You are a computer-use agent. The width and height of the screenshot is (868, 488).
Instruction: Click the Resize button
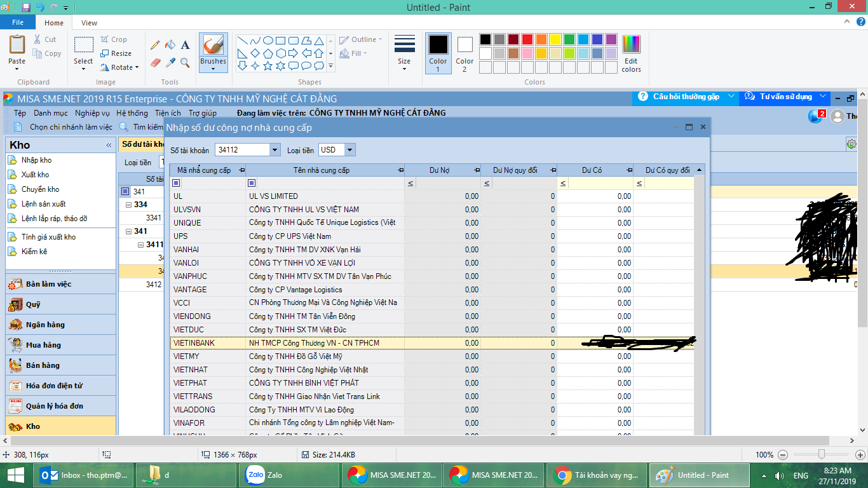click(116, 53)
